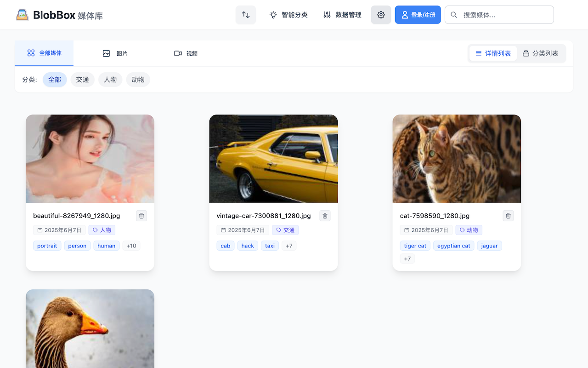Switch to the 全部媒体 tab

(x=44, y=53)
